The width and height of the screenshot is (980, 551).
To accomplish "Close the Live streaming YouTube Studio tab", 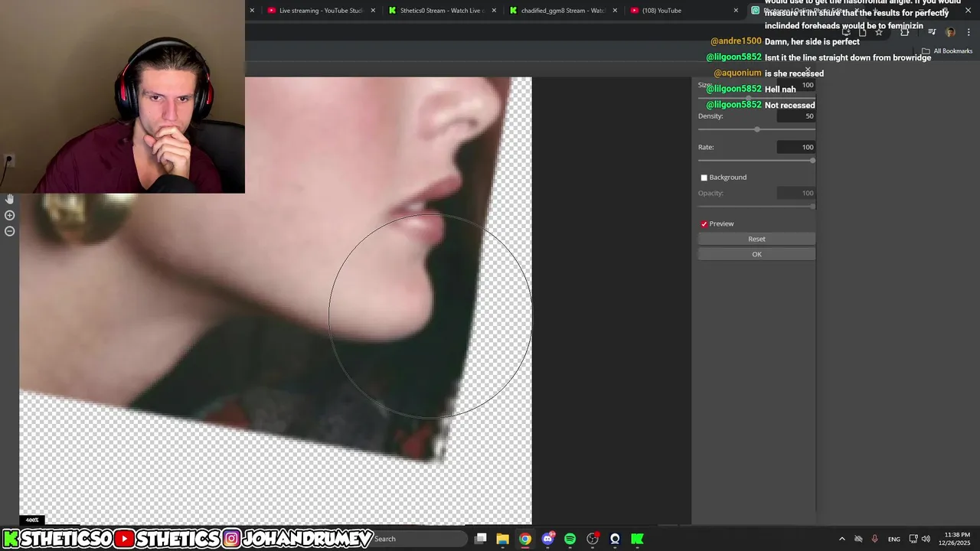I will [373, 11].
